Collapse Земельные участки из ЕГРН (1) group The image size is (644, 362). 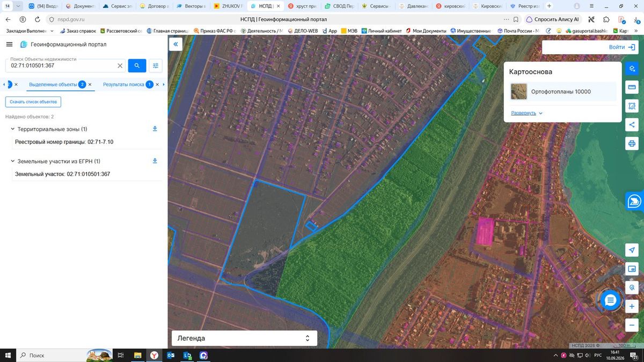[12, 161]
